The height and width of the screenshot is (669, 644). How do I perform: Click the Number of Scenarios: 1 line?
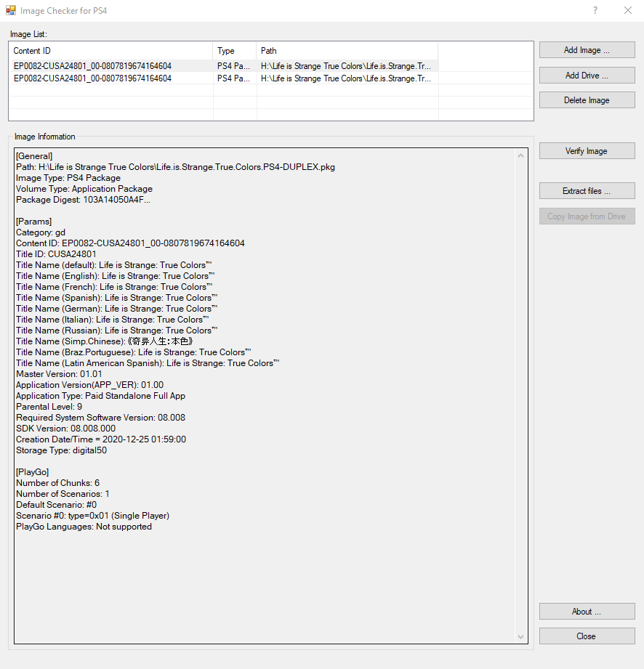click(x=63, y=494)
